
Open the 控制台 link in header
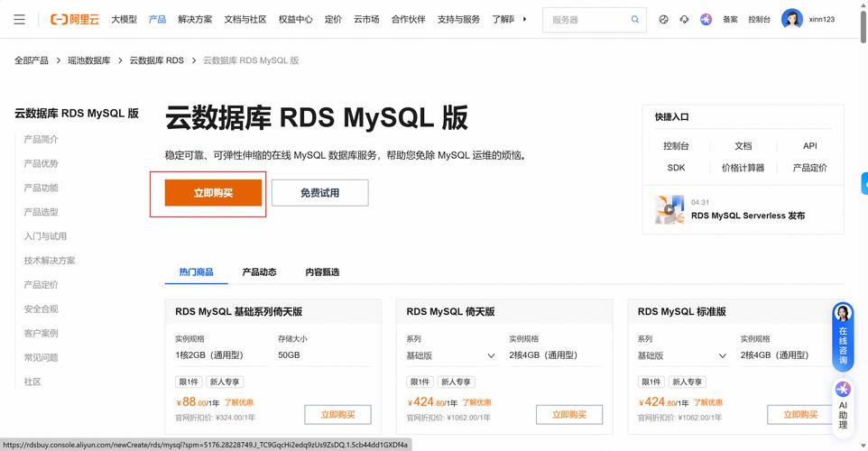point(759,19)
